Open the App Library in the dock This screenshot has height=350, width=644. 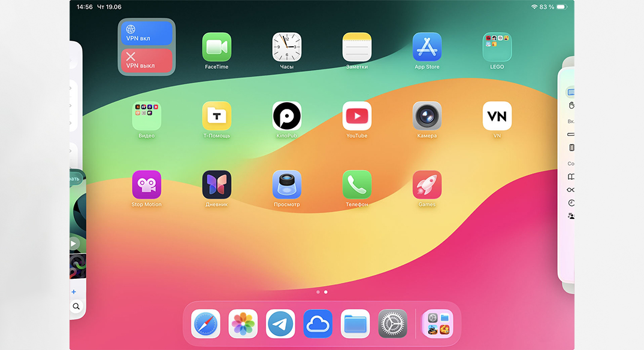tap(437, 324)
